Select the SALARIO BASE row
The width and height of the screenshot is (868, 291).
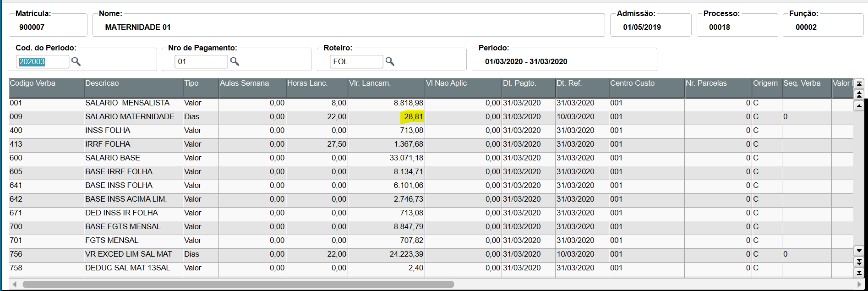point(431,158)
